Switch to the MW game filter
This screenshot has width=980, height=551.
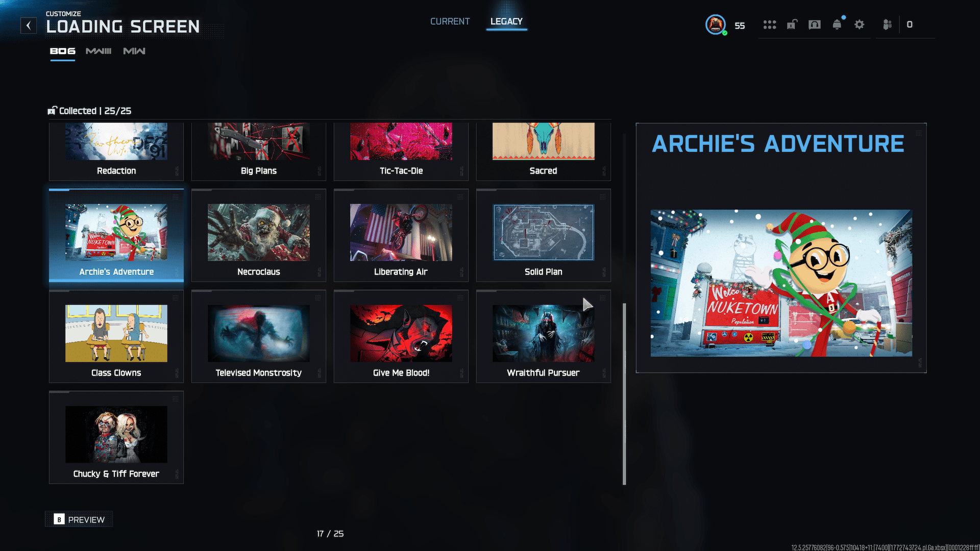click(x=134, y=51)
